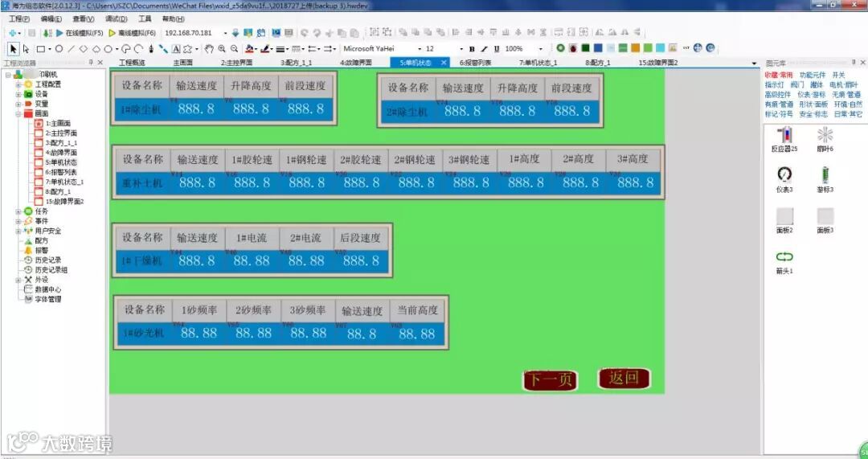This screenshot has height=459, width=868.
Task: Open the font size 12 dropdown
Action: [461, 49]
